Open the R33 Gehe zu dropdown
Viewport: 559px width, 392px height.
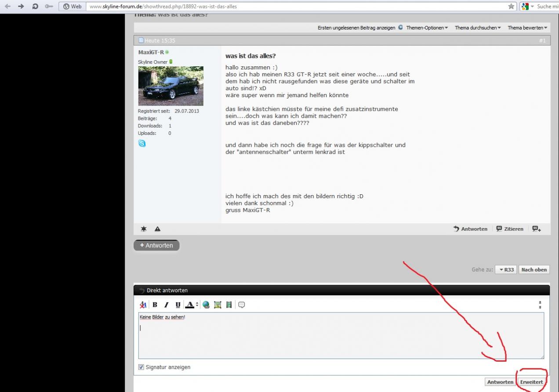pyautogui.click(x=506, y=270)
